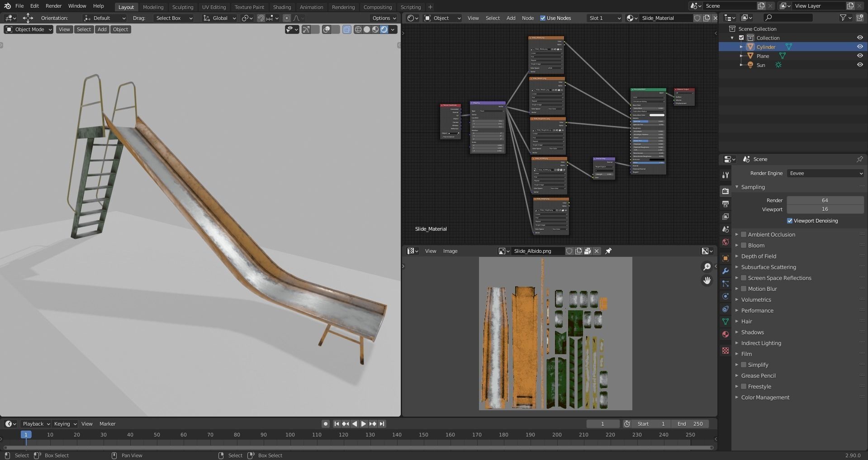Unlink the Slide_Albido.png image
This screenshot has width=868, height=460.
(x=597, y=251)
